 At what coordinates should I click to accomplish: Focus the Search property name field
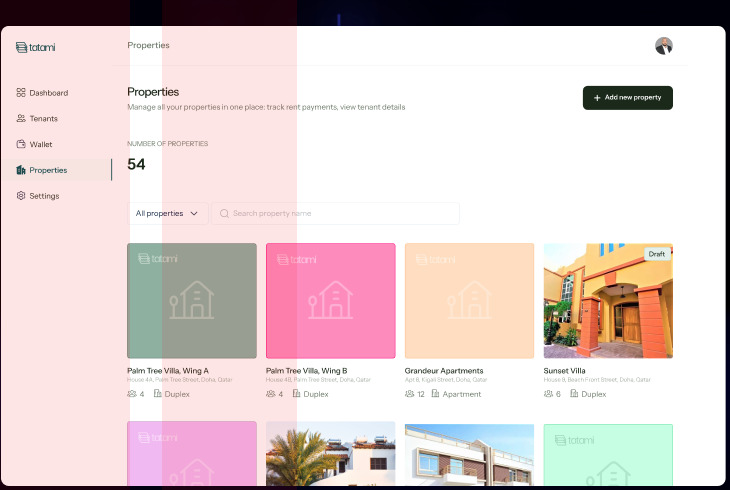[335, 213]
